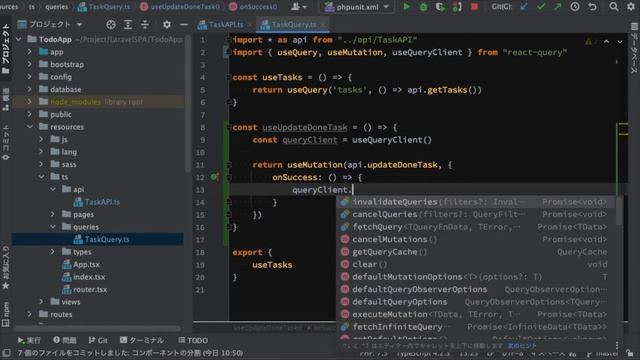Expand all icon in project panel
Image resolution: width=640 pixels, height=360 pixels.
click(x=128, y=24)
